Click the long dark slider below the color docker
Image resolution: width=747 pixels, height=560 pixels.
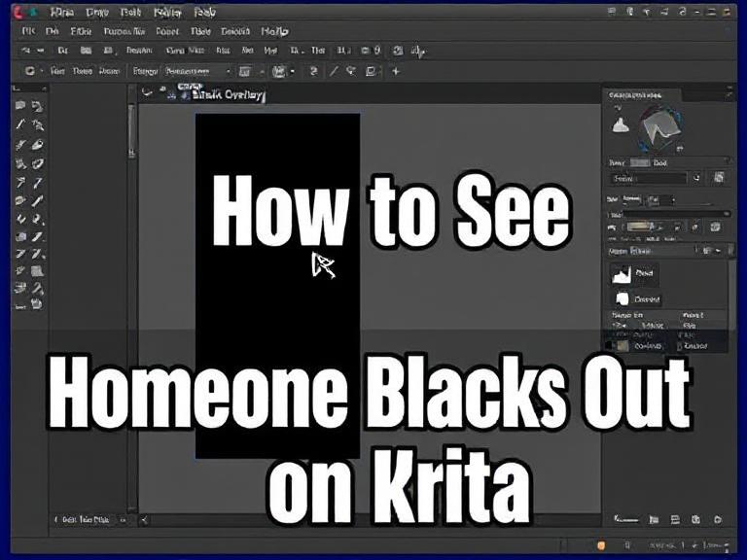point(676,215)
